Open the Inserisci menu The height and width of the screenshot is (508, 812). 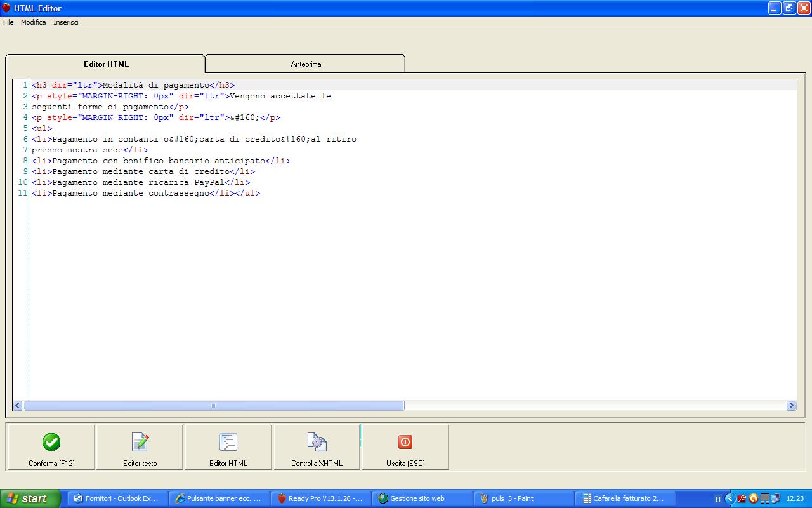point(66,22)
